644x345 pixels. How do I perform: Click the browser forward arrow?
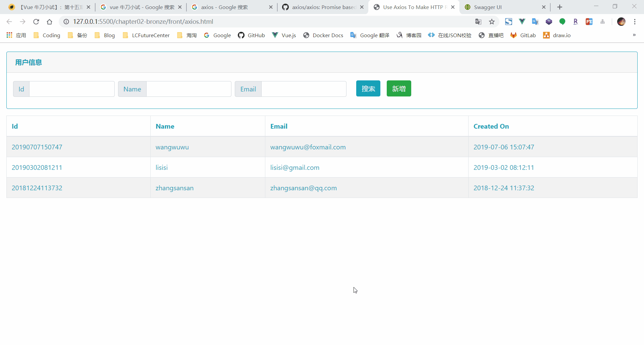pos(22,22)
